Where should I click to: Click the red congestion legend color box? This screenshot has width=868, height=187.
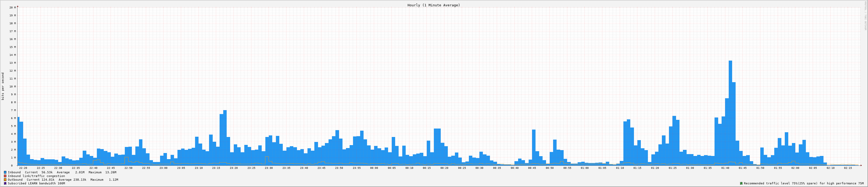5,176
